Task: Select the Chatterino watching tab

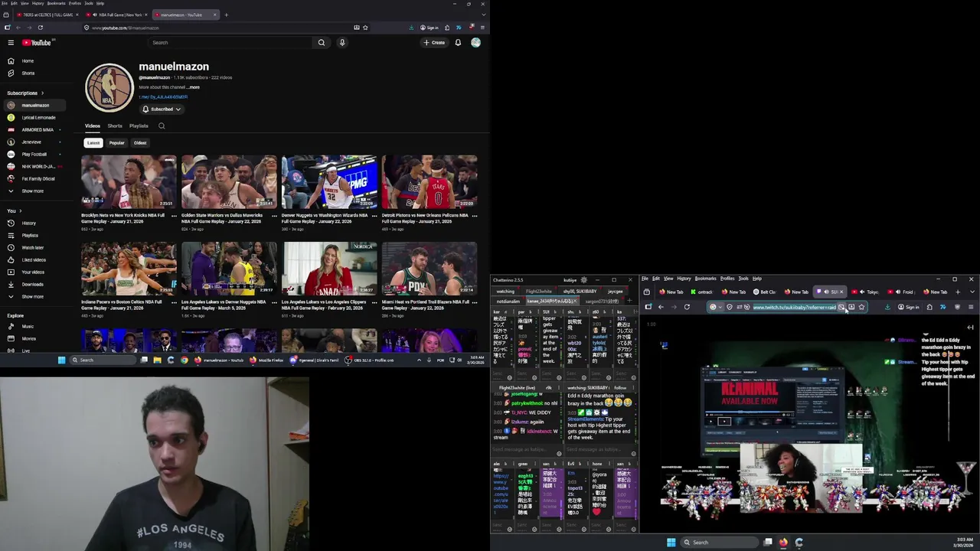Action: [x=505, y=292]
